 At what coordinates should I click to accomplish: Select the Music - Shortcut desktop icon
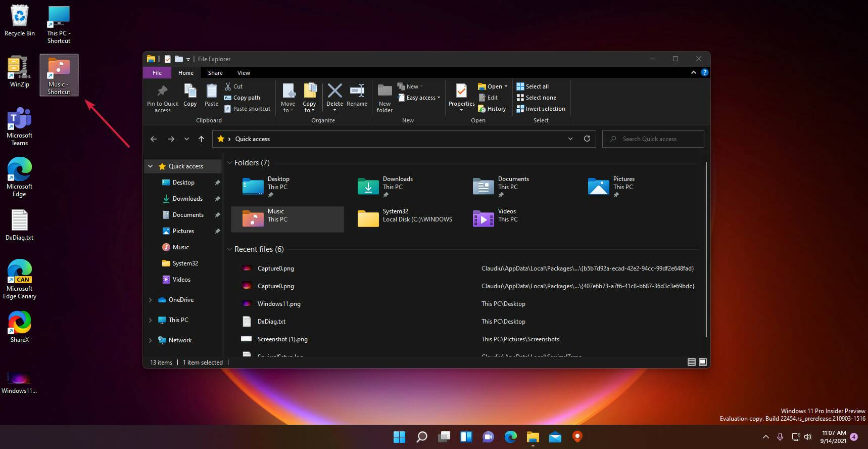click(x=59, y=75)
